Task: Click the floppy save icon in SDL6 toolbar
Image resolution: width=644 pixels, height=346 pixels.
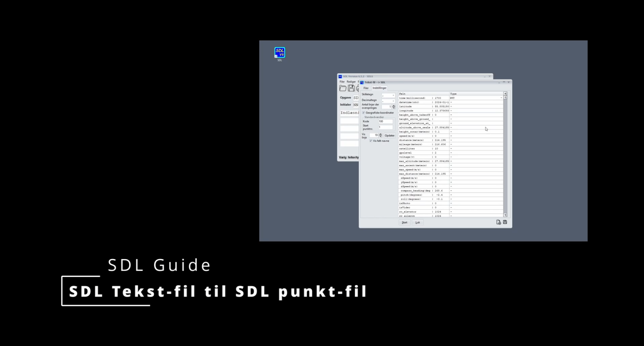Action: click(351, 88)
